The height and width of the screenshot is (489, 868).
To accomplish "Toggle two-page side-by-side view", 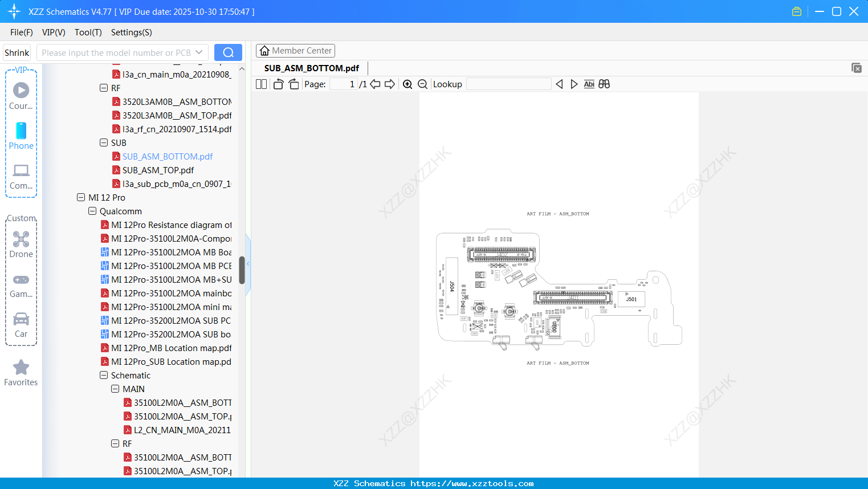I will (x=260, y=84).
